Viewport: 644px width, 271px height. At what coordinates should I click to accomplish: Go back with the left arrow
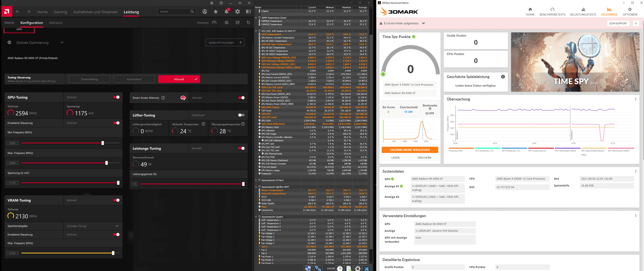[x=18, y=12]
